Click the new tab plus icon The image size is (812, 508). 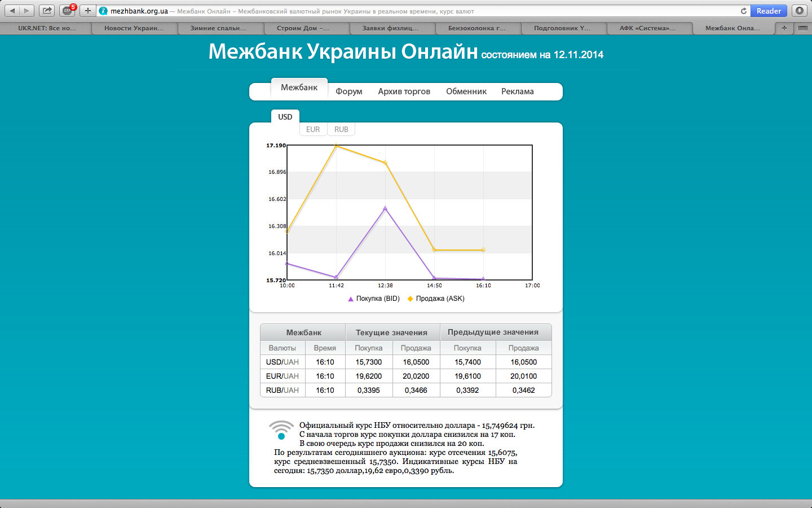784,28
